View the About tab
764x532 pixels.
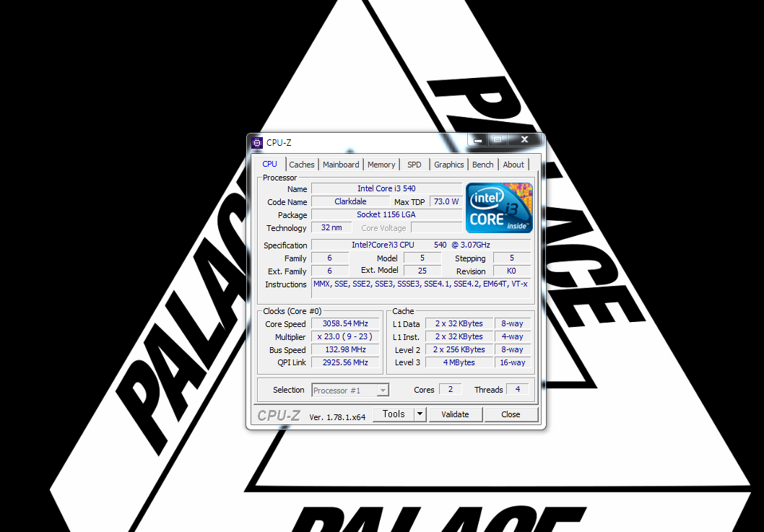pos(513,165)
